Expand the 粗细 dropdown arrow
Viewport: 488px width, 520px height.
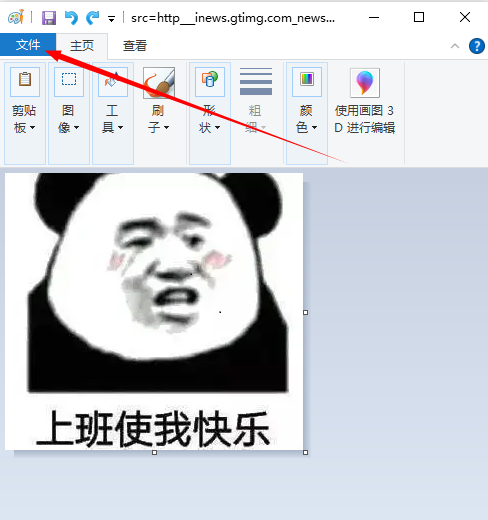[x=263, y=128]
